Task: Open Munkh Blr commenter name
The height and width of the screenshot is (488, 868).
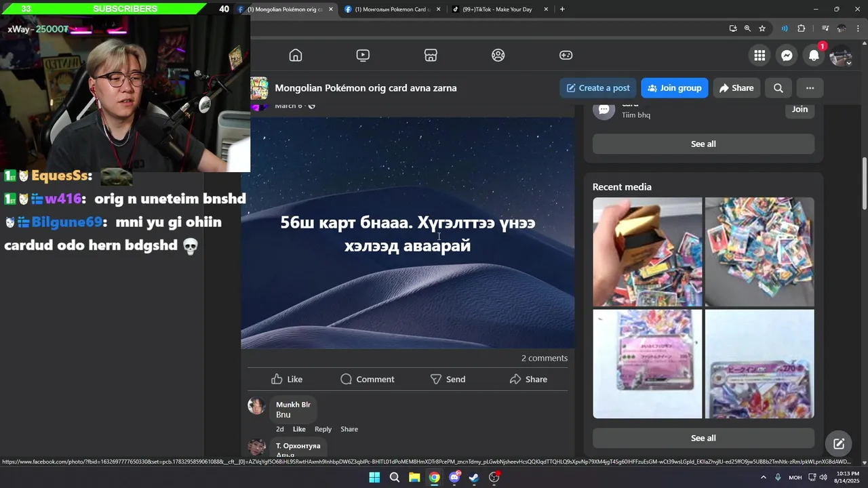Action: (293, 405)
